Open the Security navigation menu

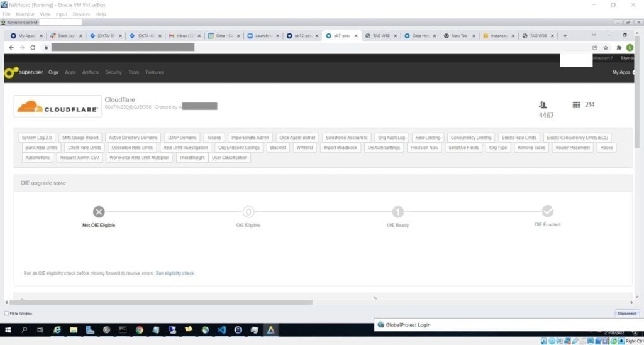click(113, 72)
